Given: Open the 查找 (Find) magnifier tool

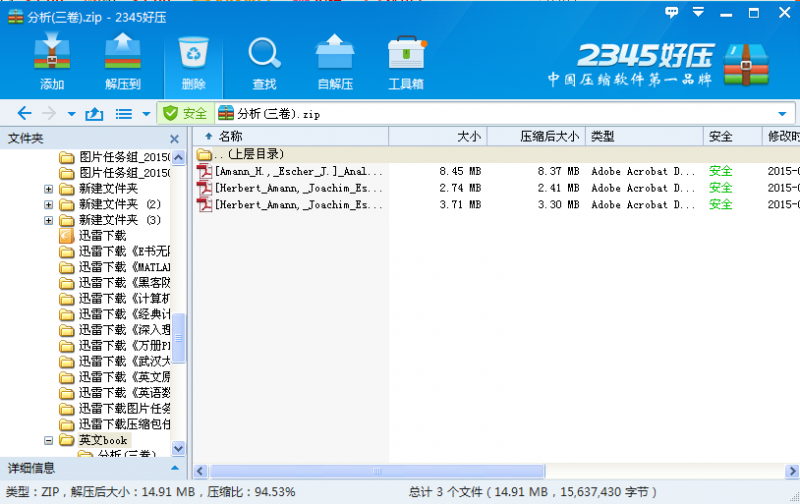Looking at the screenshot, I should pos(264,53).
